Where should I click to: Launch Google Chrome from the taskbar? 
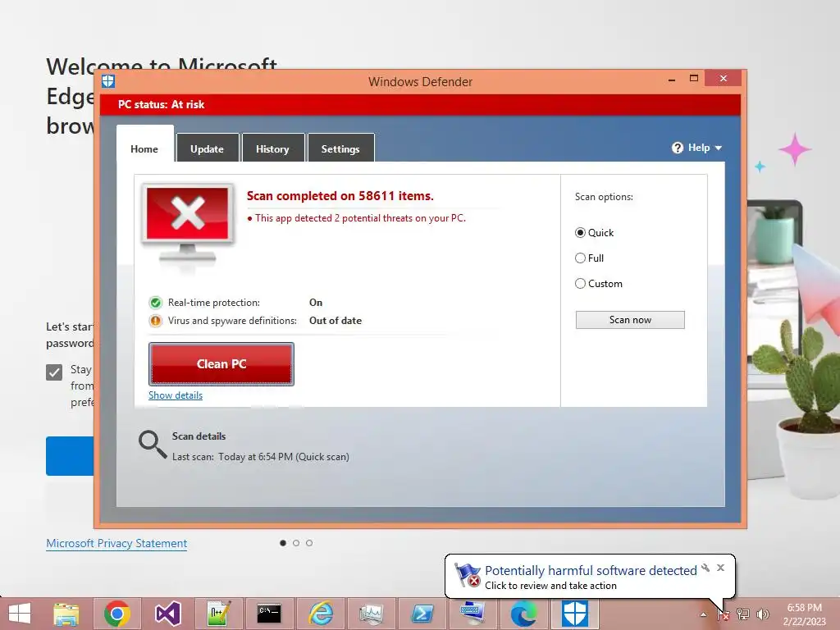116,614
